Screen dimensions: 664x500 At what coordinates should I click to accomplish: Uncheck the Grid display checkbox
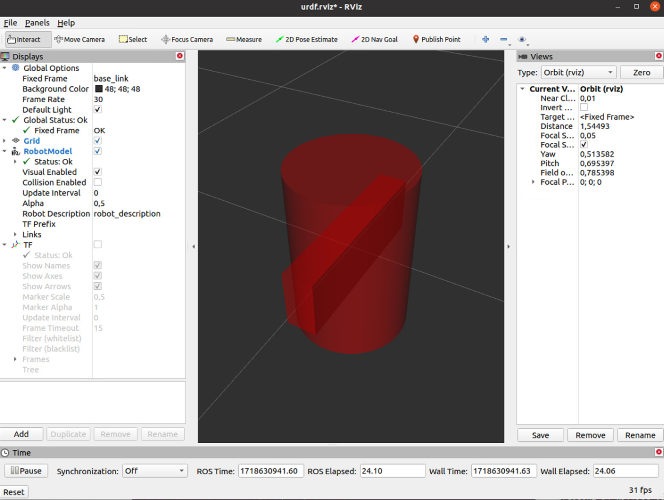[98, 141]
